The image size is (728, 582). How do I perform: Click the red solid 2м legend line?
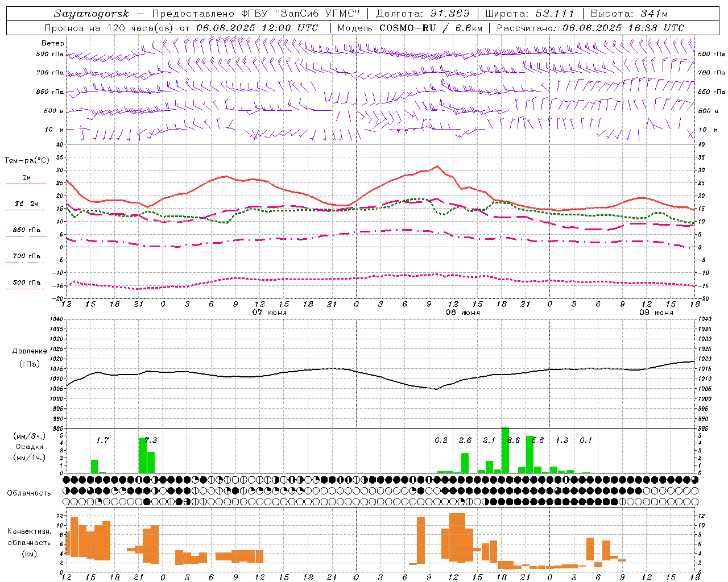pos(26,184)
